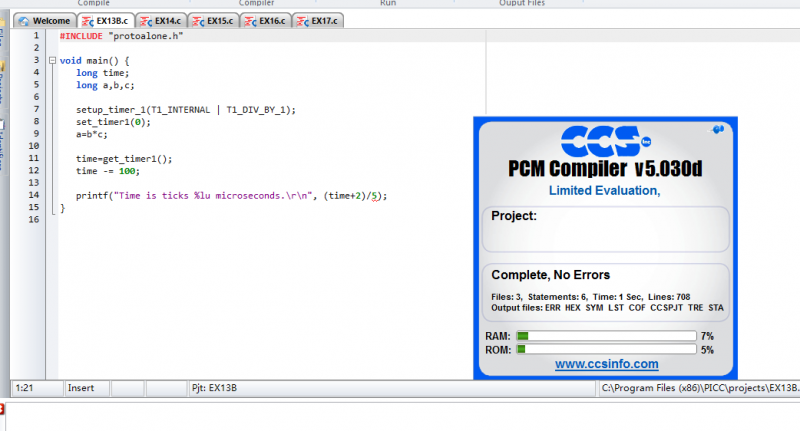
Task: Click the "protoalone.h" filename text
Action: (x=145, y=36)
